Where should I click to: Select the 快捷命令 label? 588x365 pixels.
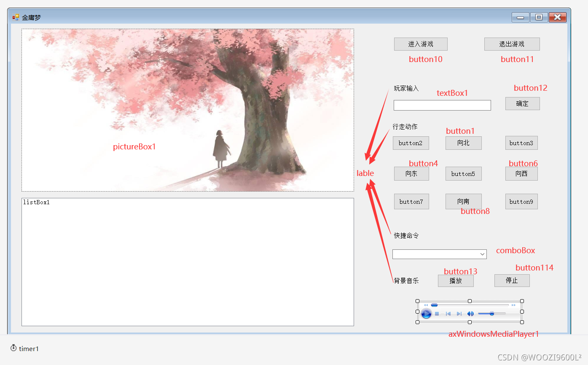406,235
